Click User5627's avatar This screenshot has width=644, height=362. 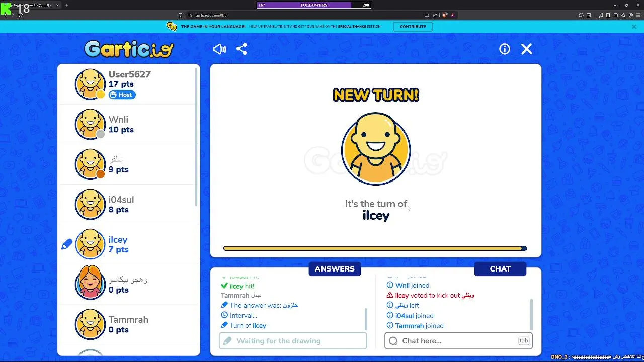tap(90, 84)
